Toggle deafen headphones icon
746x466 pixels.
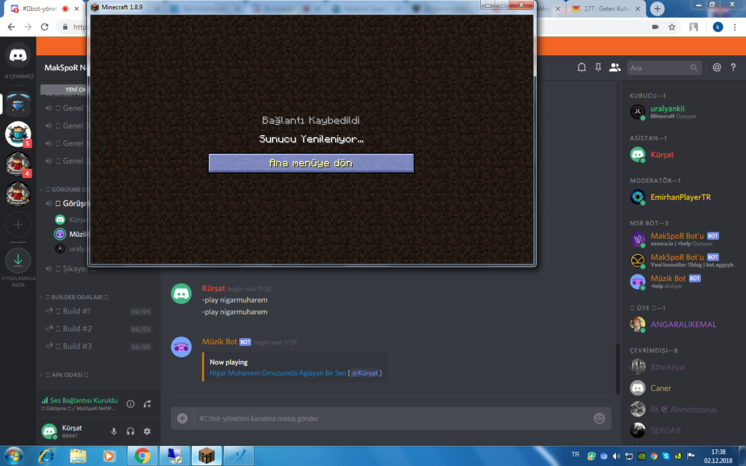tap(130, 431)
